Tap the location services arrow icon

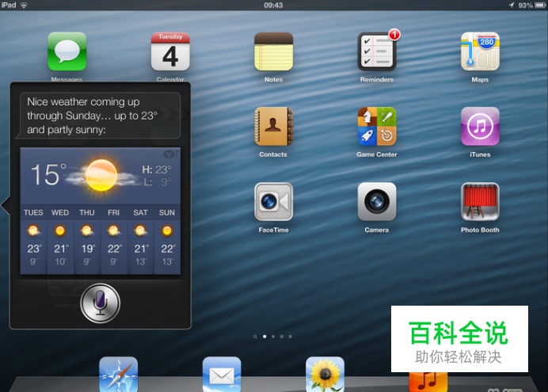[x=512, y=5]
